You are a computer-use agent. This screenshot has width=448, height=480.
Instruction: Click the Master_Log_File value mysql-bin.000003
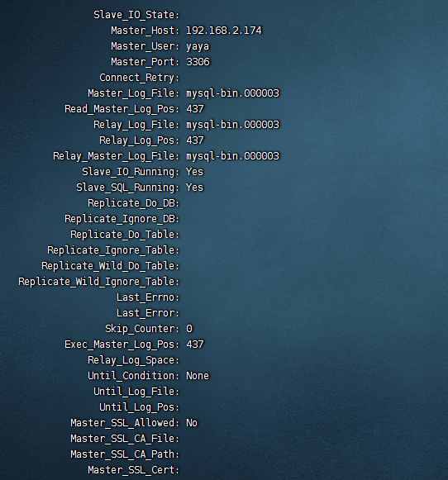(233, 93)
